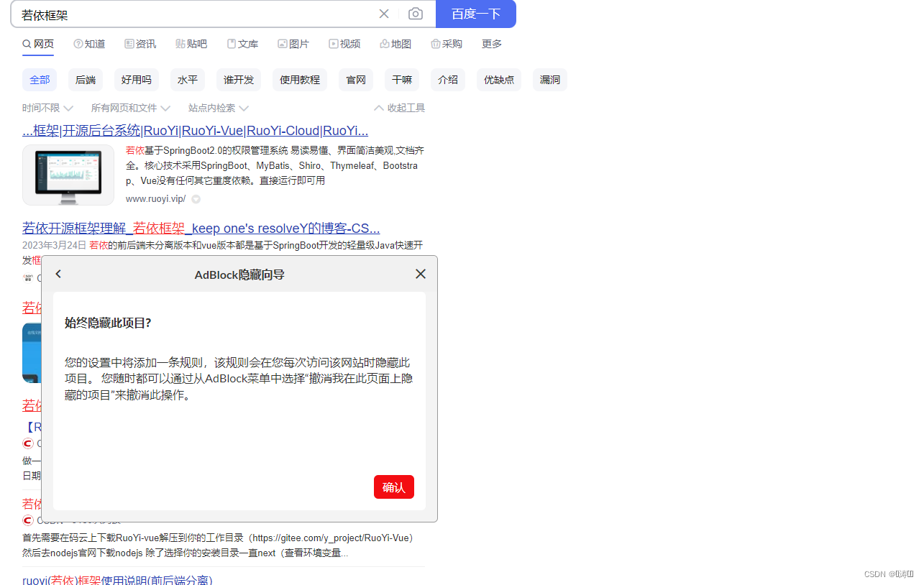The image size is (924, 585).
Task: Close the AdBlock隐藏向导 dialog
Action: click(x=421, y=274)
